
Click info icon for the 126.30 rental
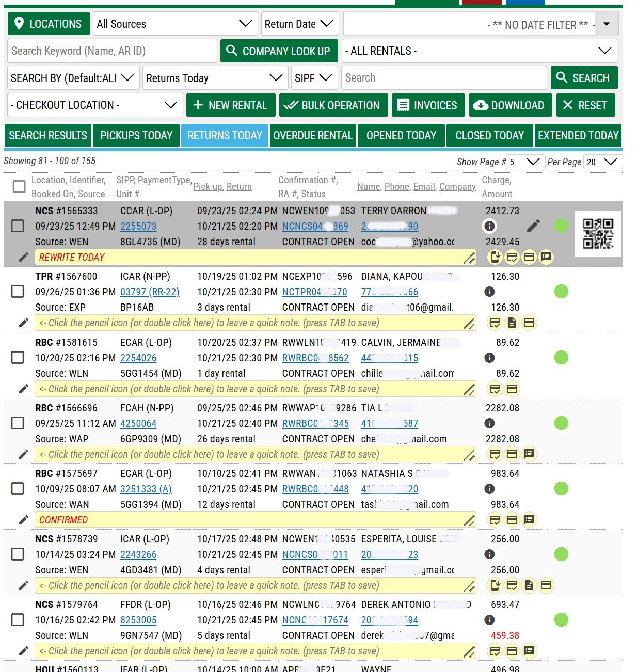(x=489, y=292)
